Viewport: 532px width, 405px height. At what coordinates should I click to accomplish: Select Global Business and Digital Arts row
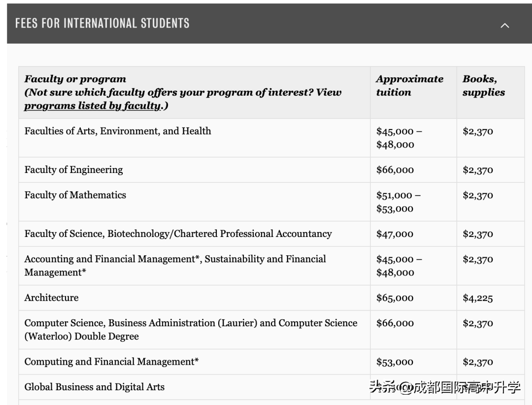(95, 387)
